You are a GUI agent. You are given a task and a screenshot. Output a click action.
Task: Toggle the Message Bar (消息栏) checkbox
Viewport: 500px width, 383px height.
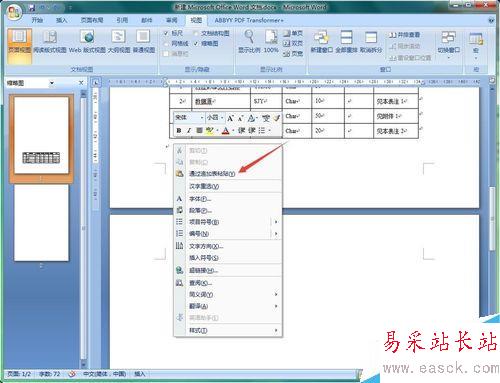click(x=166, y=54)
